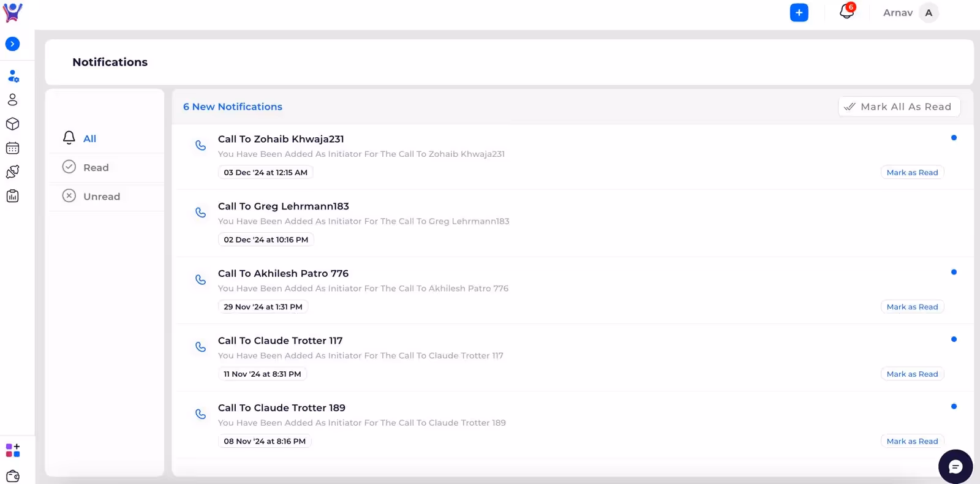Open the products cube icon in sidebar
This screenshot has height=484, width=980.
coord(12,124)
